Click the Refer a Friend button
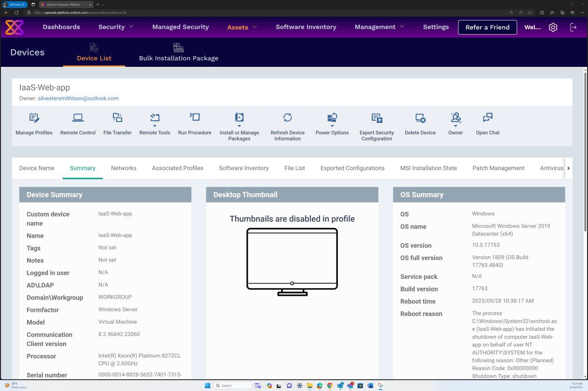This screenshot has height=391, width=588. click(487, 27)
